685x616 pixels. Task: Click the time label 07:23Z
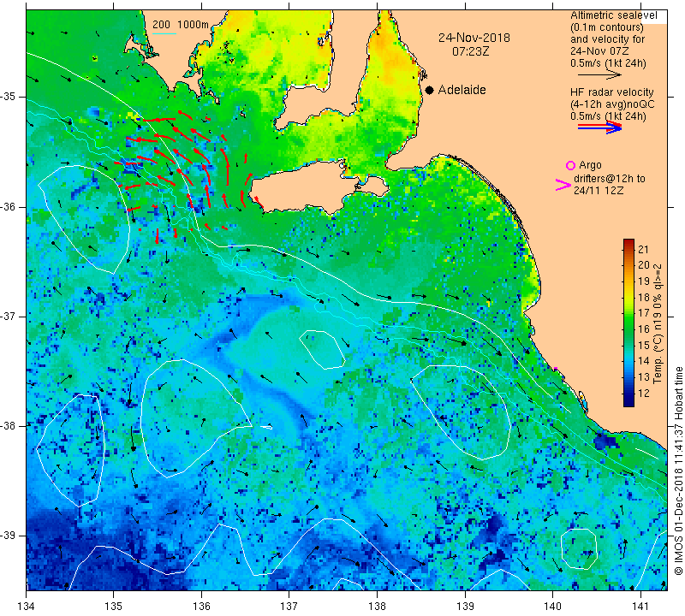coord(470,51)
